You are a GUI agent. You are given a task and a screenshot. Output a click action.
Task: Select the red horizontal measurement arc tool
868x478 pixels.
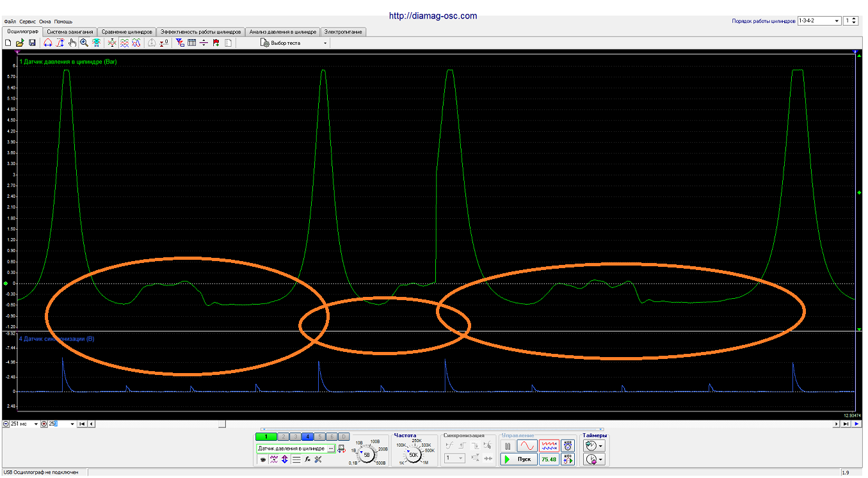(x=48, y=43)
